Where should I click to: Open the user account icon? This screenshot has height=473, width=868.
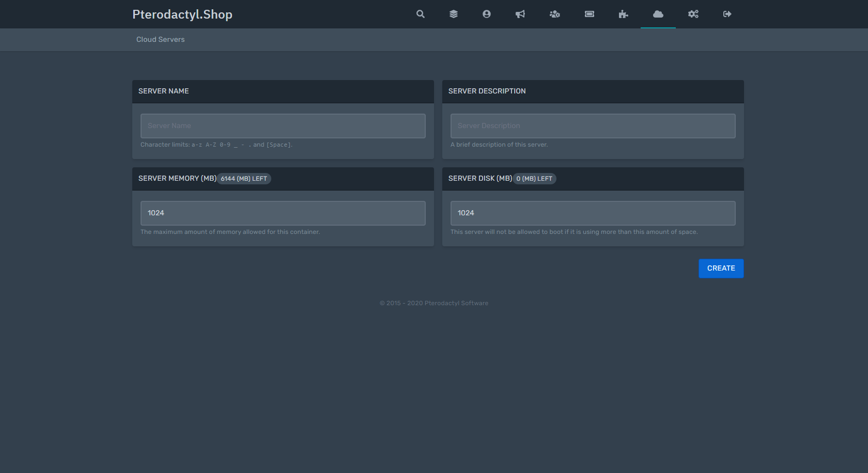coord(487,14)
